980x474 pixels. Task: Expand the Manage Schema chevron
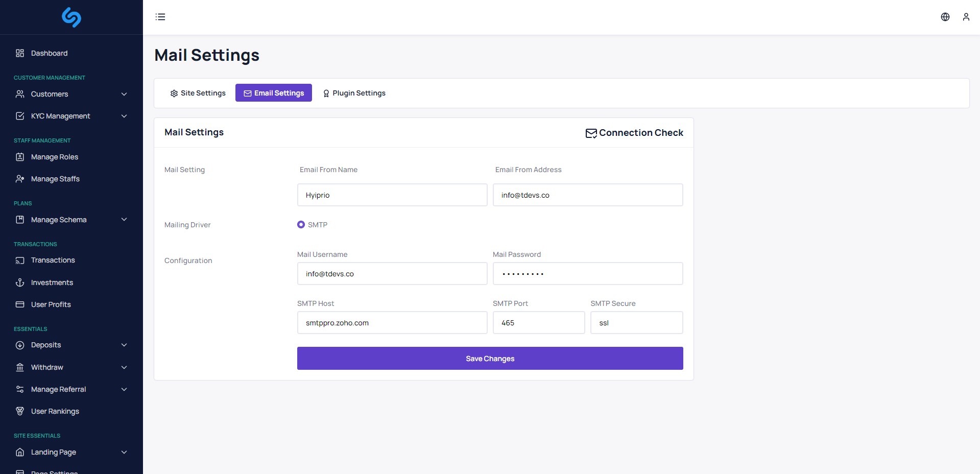pos(124,220)
